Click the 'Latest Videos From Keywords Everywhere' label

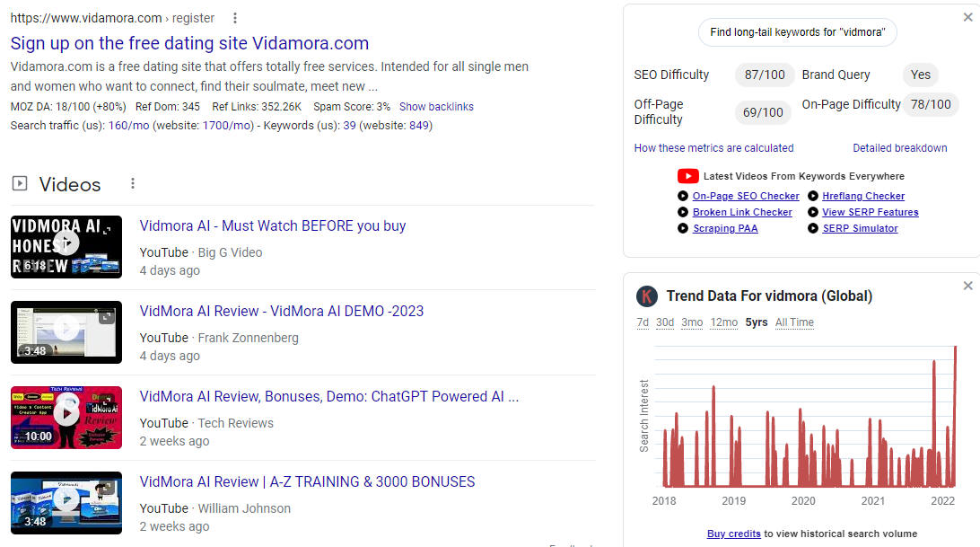point(804,176)
